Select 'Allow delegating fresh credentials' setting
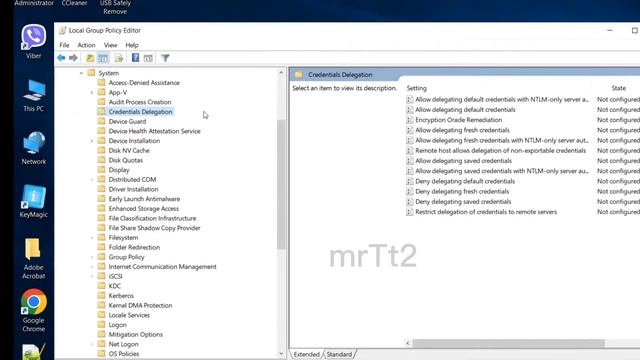Viewport: 640px width, 360px height. [462, 130]
